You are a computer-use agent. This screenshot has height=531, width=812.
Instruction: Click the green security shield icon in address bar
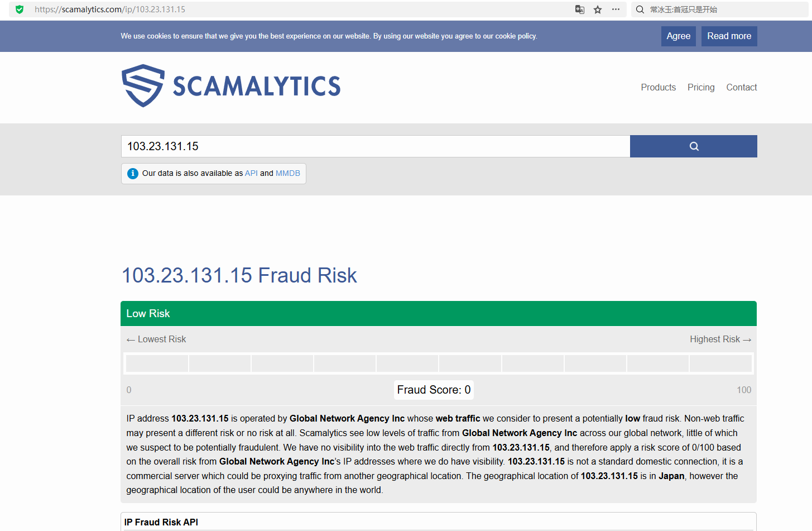(20, 9)
